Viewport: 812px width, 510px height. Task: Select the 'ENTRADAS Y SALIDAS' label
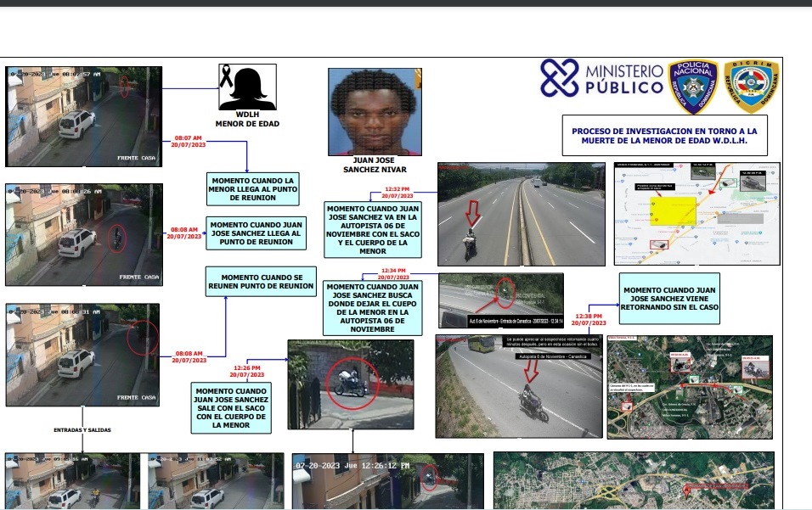coord(82,430)
